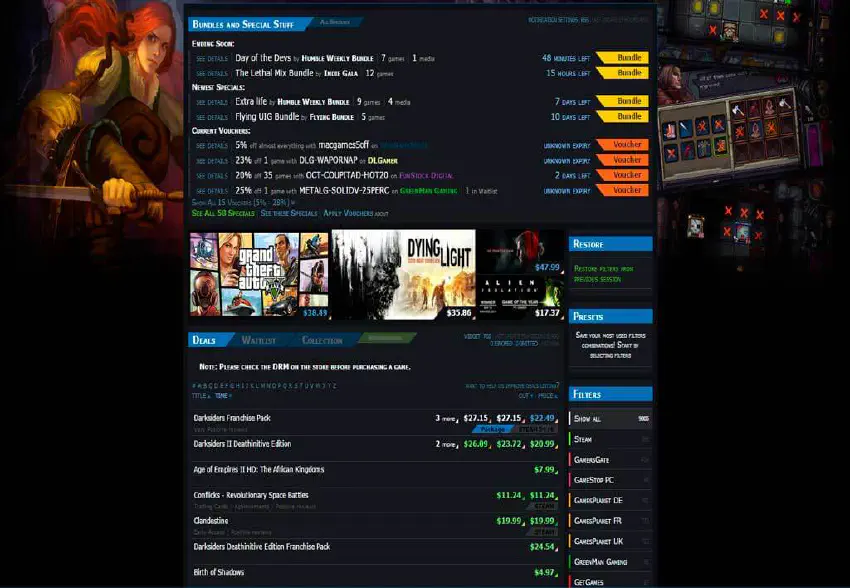Sort deals by Cut
Image resolution: width=850 pixels, height=588 pixels.
(525, 396)
